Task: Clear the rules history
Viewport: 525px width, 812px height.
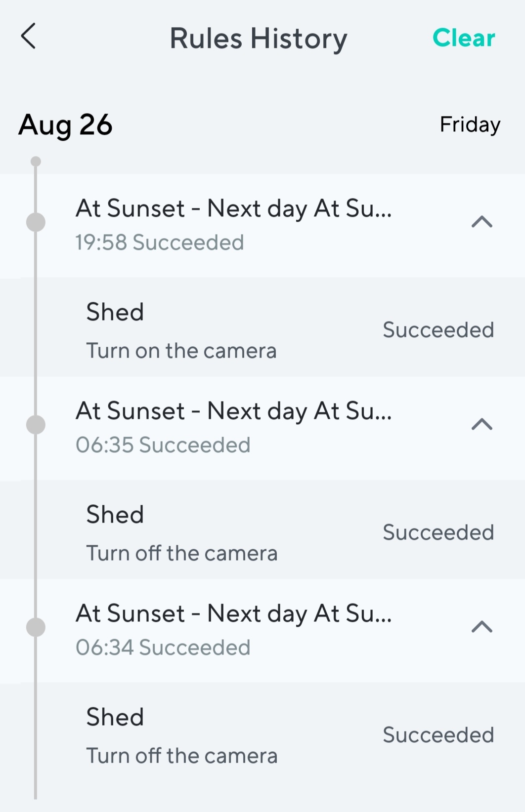Action: click(x=463, y=38)
